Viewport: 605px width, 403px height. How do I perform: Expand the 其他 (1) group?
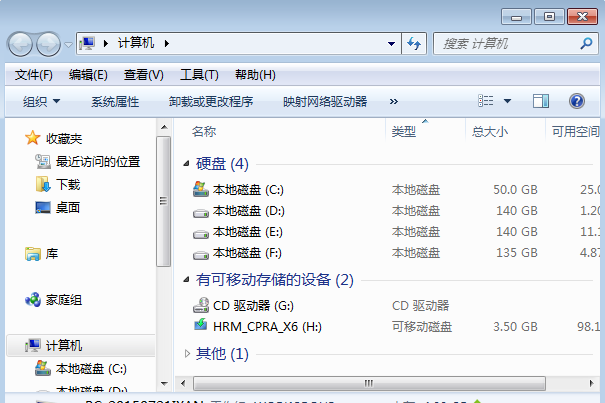point(187,354)
